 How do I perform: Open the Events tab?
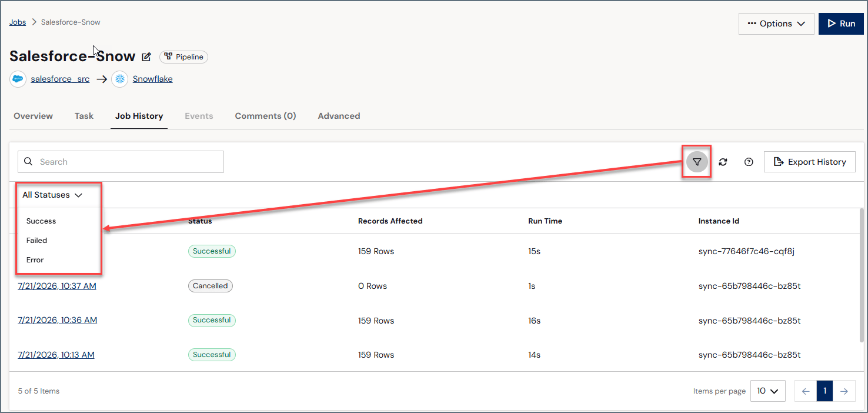coord(199,116)
